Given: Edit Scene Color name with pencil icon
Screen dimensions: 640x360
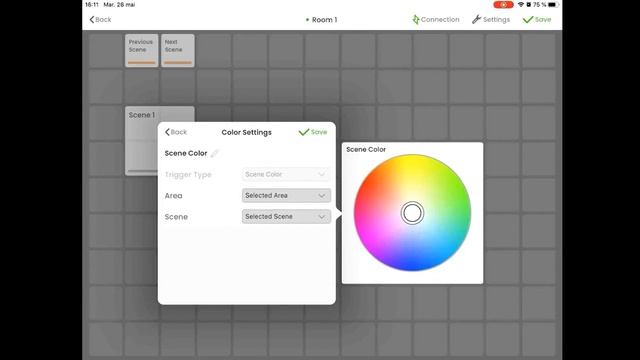Looking at the screenshot, I should coord(215,153).
